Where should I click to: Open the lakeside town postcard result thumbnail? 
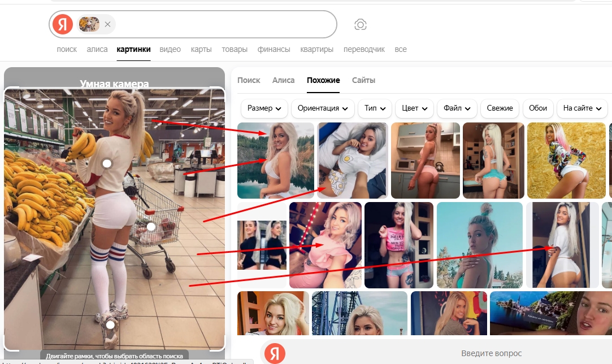551,313
